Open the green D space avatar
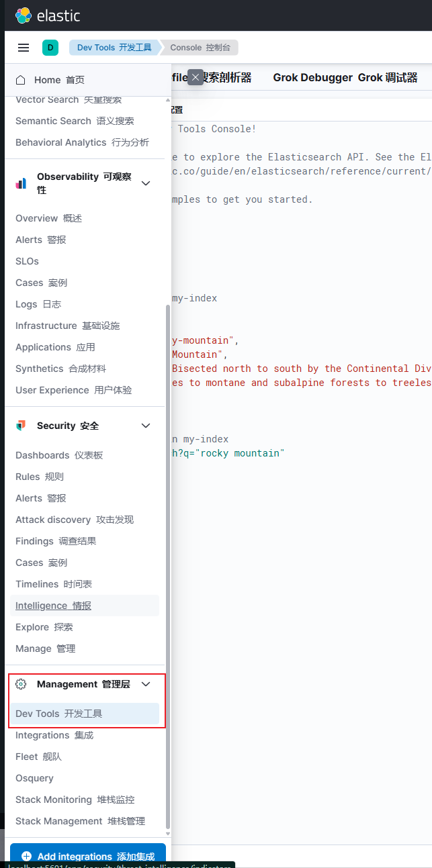Image resolution: width=432 pixels, height=868 pixels. (50, 48)
